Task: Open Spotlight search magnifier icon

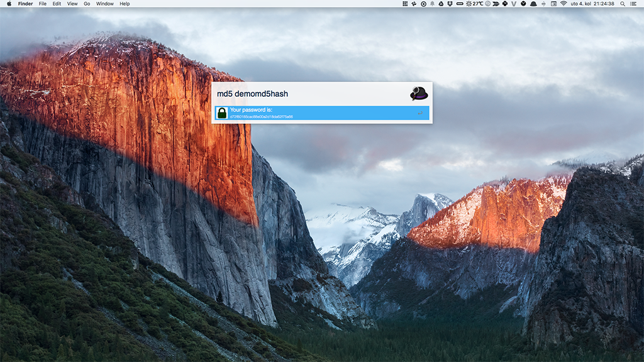Action: click(x=623, y=4)
